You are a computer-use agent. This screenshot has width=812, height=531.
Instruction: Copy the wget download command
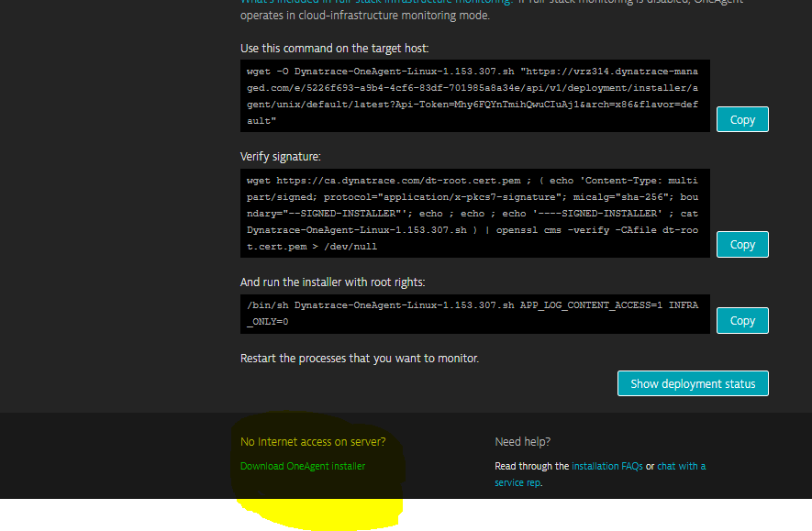click(741, 119)
